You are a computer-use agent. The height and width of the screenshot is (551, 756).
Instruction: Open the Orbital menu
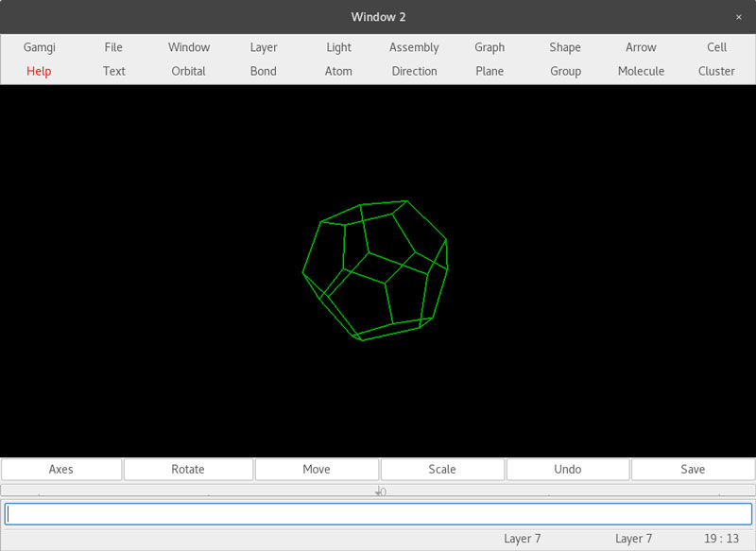(189, 71)
